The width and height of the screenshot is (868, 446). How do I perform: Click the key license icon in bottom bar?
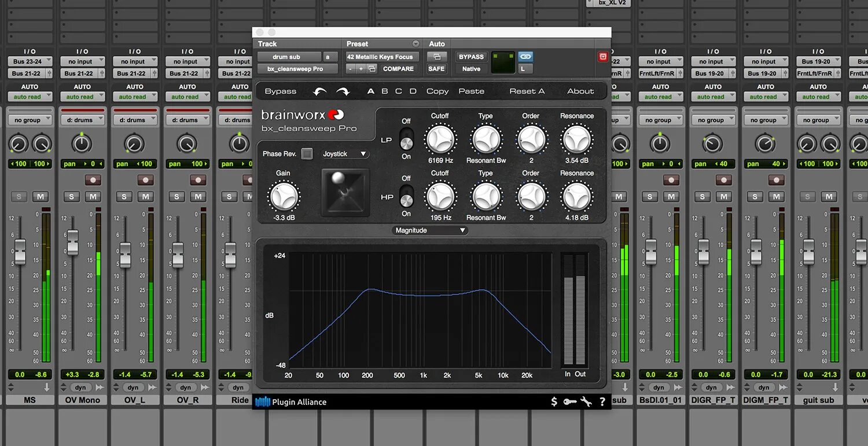tap(570, 401)
